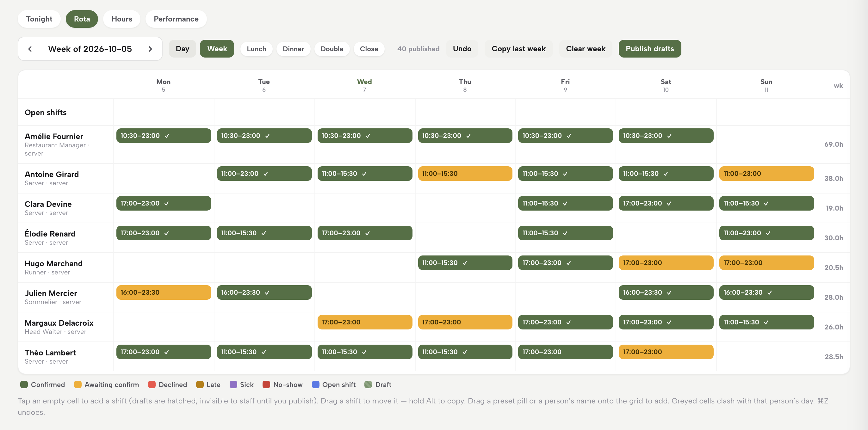868x430 pixels.
Task: Publish the draft shifts
Action: pyautogui.click(x=650, y=49)
